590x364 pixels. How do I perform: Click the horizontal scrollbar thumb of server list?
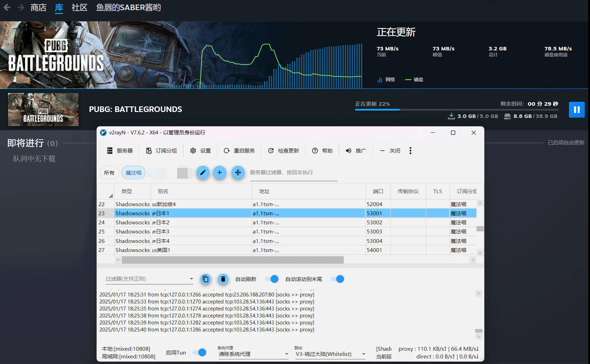[x=233, y=260]
